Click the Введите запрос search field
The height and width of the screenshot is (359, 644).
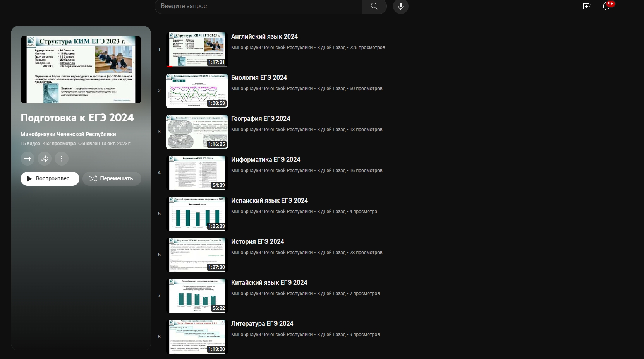[258, 6]
